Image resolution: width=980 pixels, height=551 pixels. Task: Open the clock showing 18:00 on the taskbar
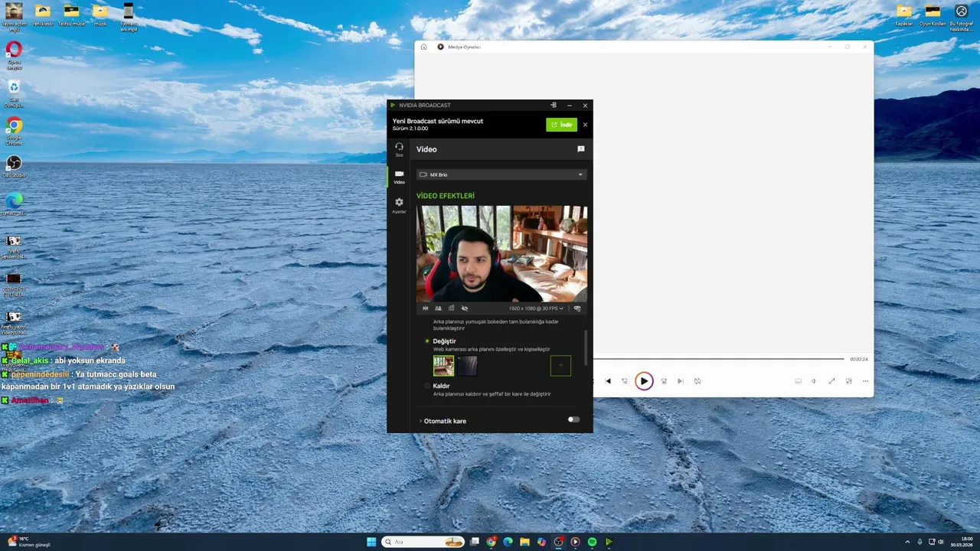coord(962,542)
